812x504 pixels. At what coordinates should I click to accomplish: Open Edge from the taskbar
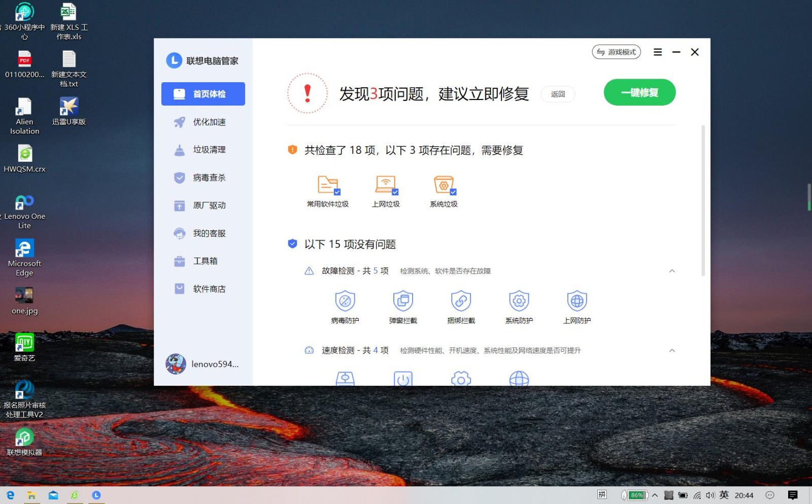pyautogui.click(x=10, y=495)
